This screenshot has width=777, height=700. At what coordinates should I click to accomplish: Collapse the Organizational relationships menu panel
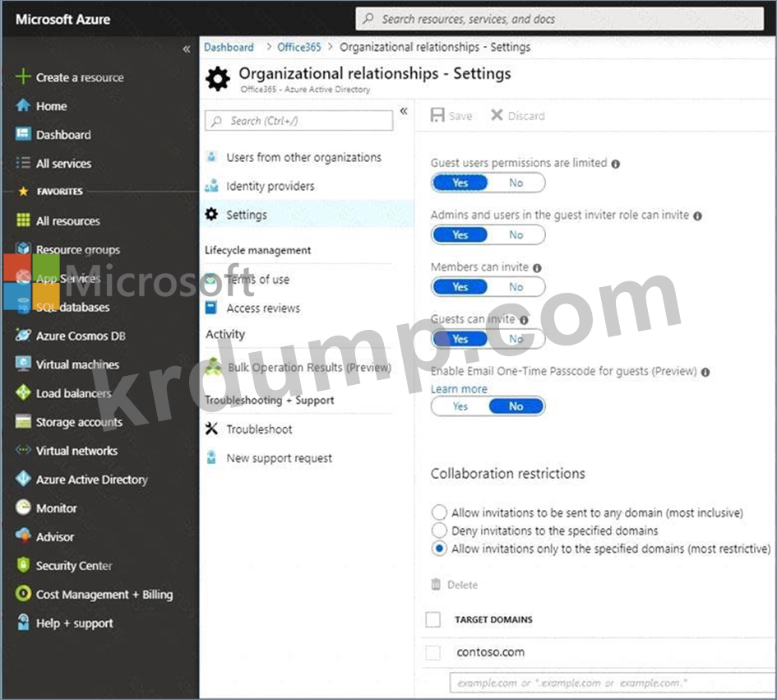pyautogui.click(x=404, y=111)
